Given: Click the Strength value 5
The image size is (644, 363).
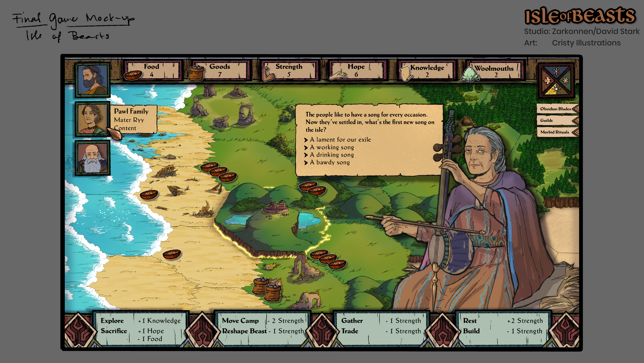Looking at the screenshot, I should [289, 75].
